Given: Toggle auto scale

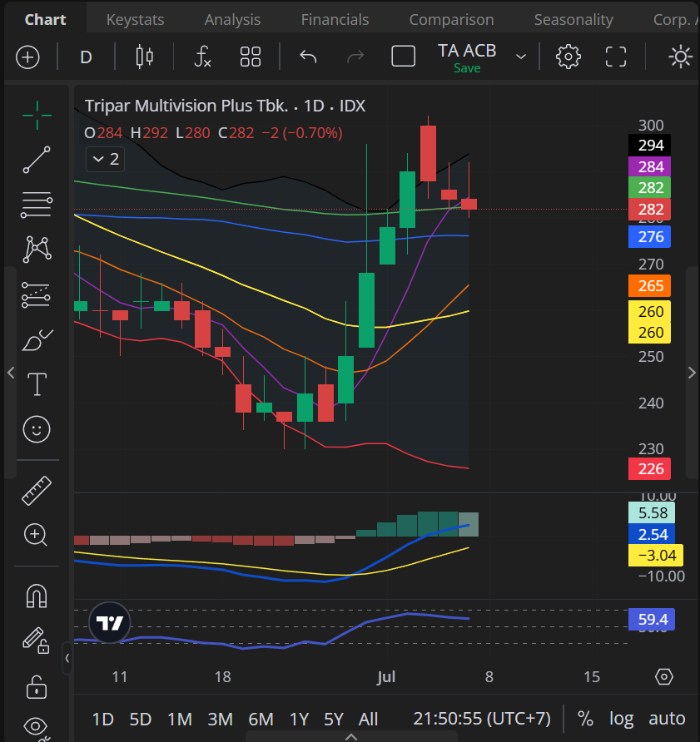Looking at the screenshot, I should [x=667, y=719].
